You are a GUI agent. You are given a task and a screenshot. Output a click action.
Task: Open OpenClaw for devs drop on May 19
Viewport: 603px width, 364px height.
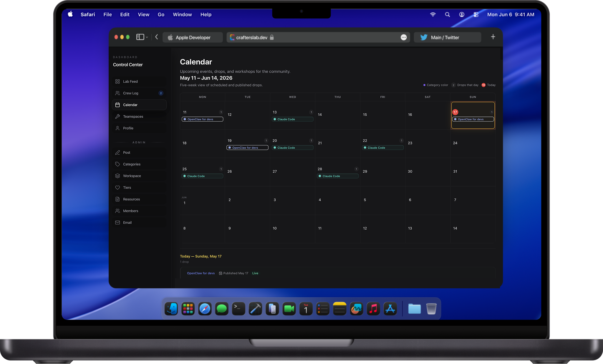pyautogui.click(x=247, y=148)
